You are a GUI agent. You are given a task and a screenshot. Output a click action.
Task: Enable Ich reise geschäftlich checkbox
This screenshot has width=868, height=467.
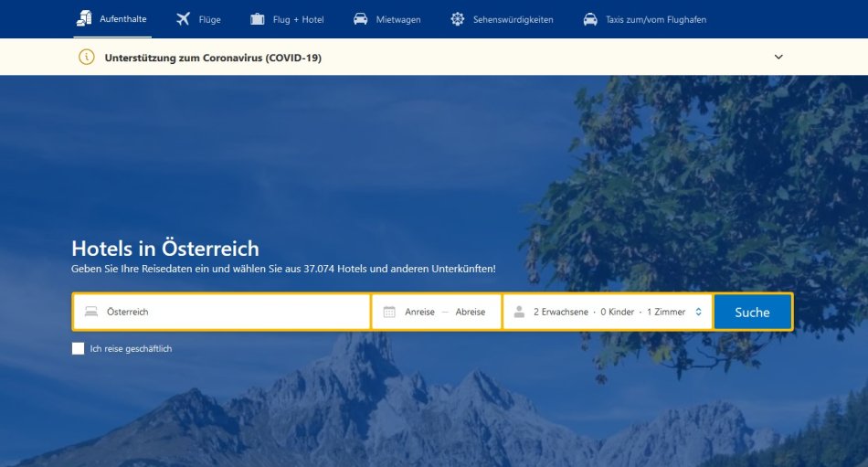coord(78,348)
